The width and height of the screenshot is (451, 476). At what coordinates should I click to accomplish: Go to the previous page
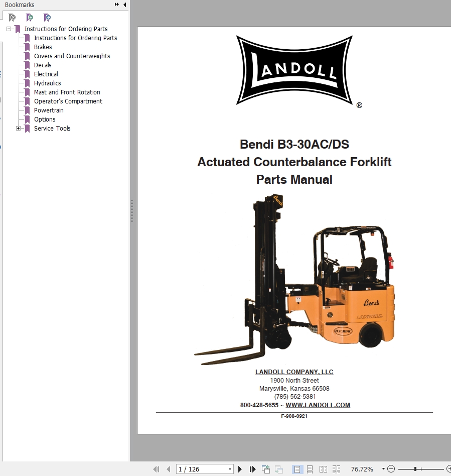[x=169, y=469]
